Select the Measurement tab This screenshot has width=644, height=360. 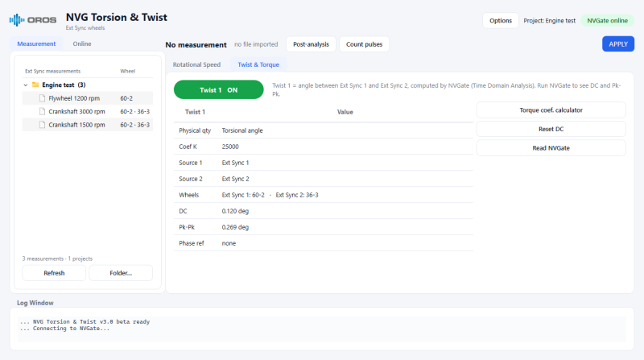tap(36, 43)
